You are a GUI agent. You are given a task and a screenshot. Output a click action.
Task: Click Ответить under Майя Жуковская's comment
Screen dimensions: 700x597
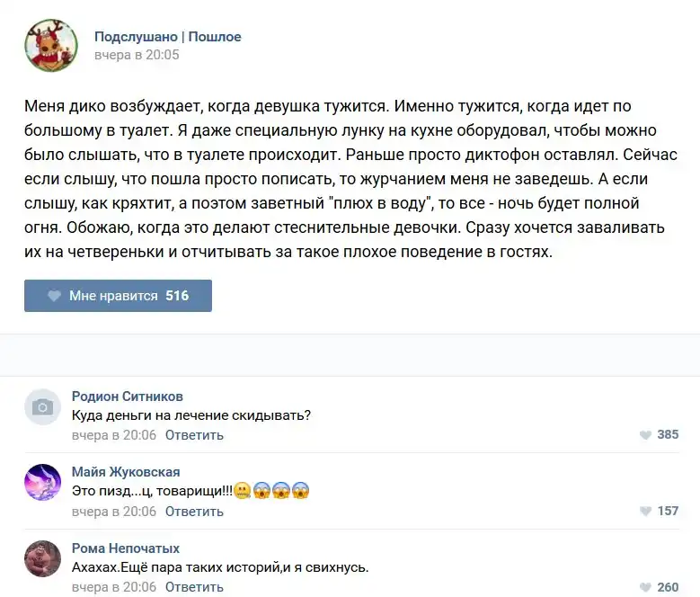(194, 512)
